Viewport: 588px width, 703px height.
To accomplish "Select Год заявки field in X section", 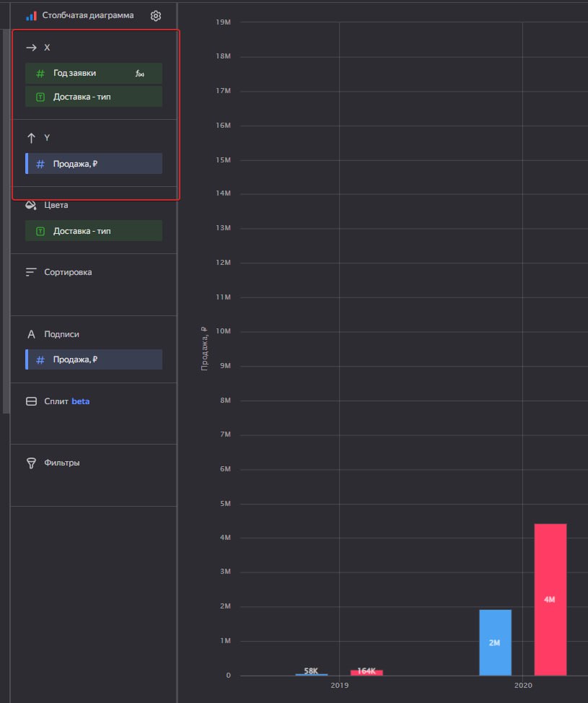I will tap(94, 74).
